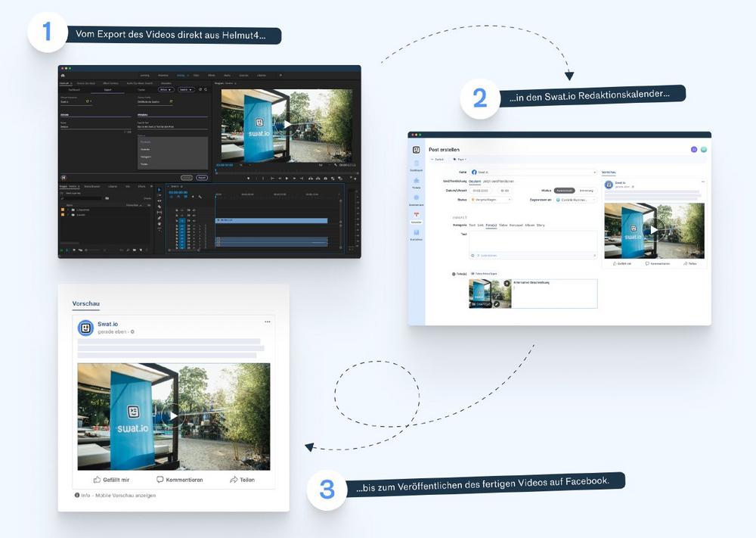Click the first bin folder in the project panel
Viewport: 756px width, 538px height.
(x=73, y=210)
